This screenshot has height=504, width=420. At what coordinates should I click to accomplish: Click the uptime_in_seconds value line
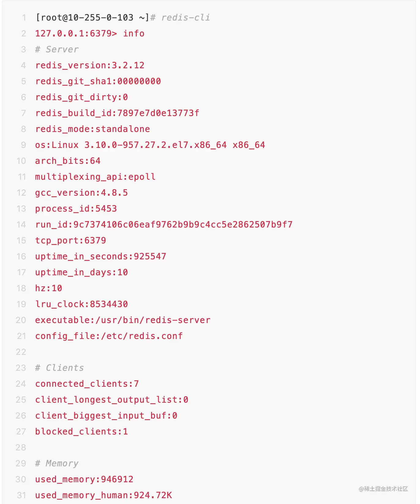coord(101,256)
